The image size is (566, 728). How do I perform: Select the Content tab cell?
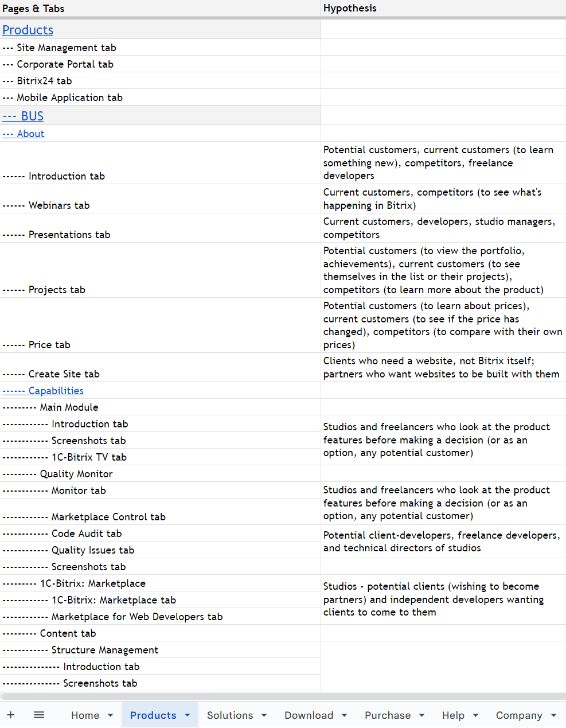(x=160, y=633)
